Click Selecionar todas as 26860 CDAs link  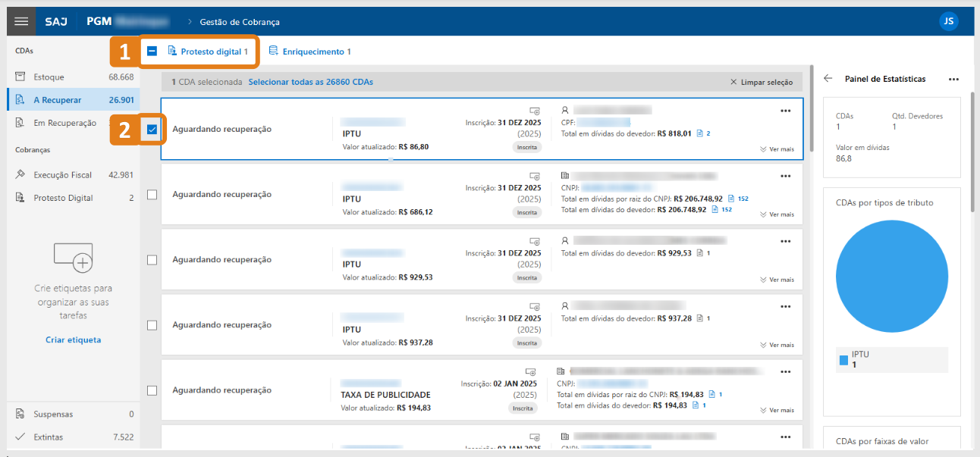[x=310, y=82]
